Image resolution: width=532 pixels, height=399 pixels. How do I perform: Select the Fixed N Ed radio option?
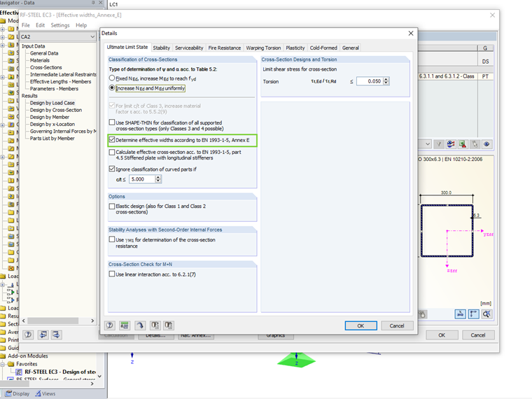point(111,78)
